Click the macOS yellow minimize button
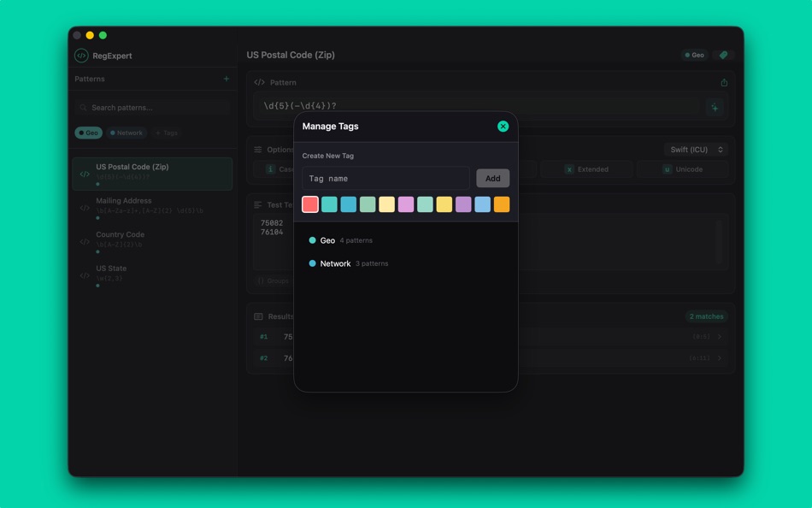 (90, 35)
